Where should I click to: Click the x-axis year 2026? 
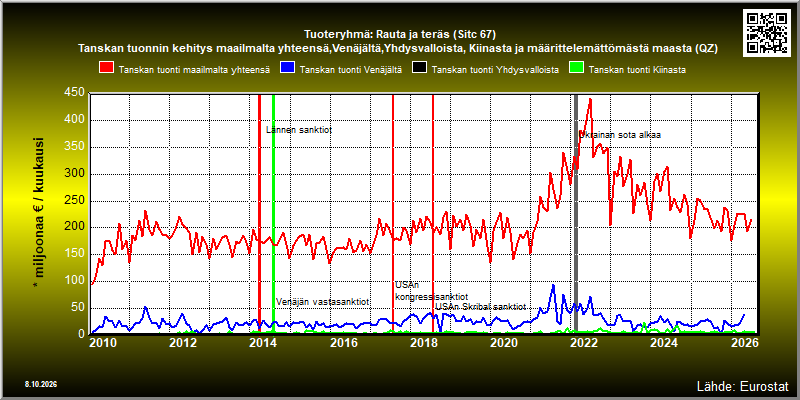(744, 343)
